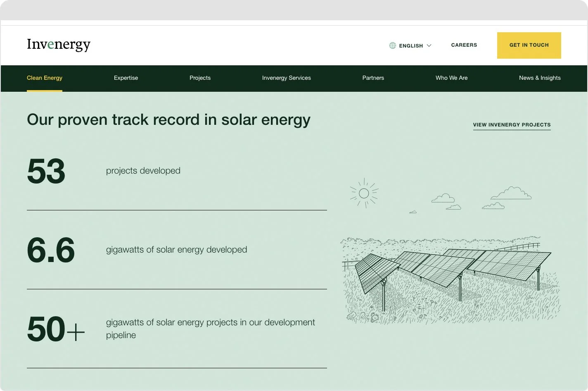Click the development pipeline description text
The height and width of the screenshot is (391, 588).
(x=211, y=329)
